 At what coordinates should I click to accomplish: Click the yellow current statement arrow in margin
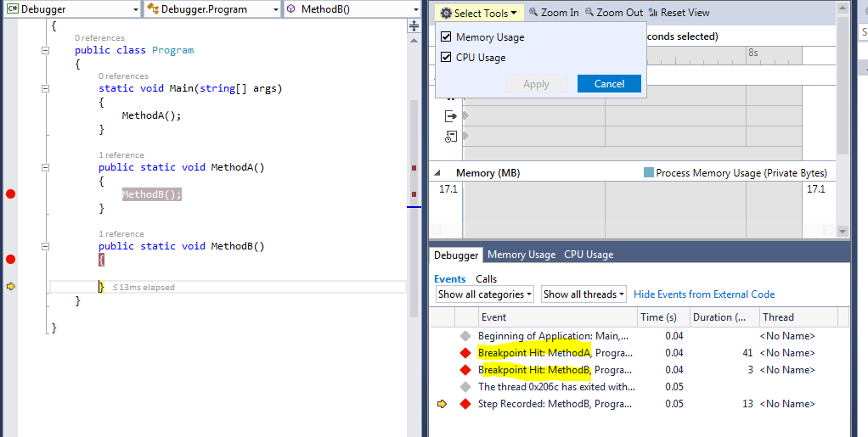click(x=10, y=286)
